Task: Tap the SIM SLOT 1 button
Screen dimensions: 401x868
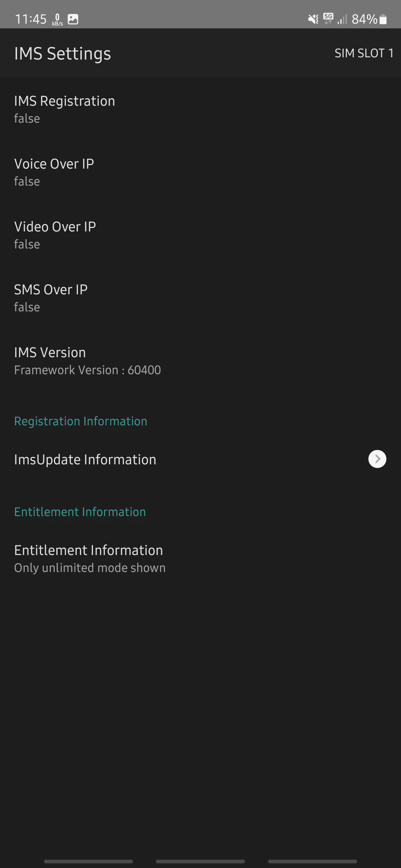Action: [x=364, y=53]
